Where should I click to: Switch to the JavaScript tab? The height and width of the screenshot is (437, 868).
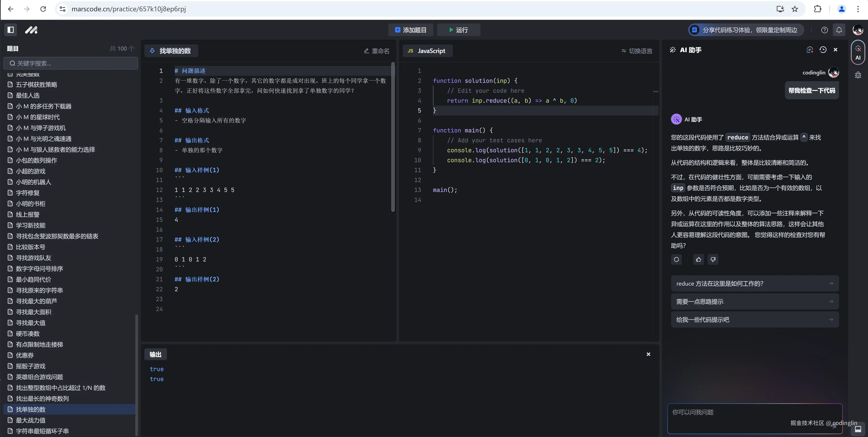427,51
